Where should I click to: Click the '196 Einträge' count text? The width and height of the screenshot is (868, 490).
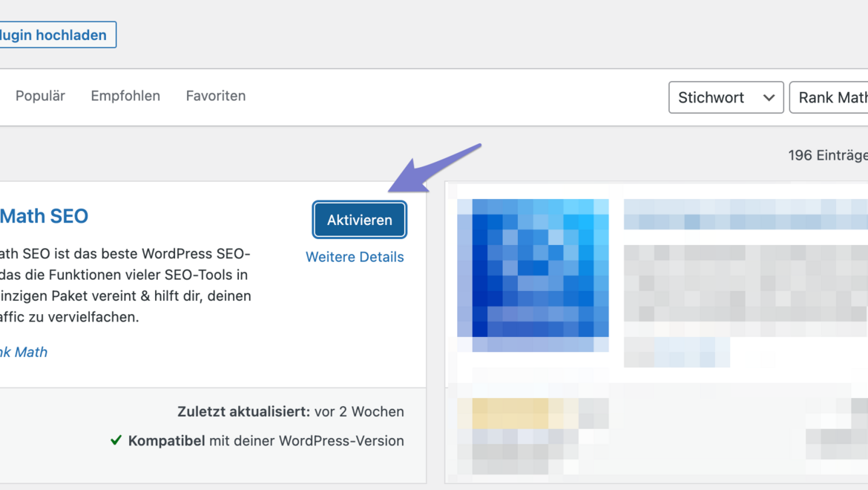(x=828, y=156)
